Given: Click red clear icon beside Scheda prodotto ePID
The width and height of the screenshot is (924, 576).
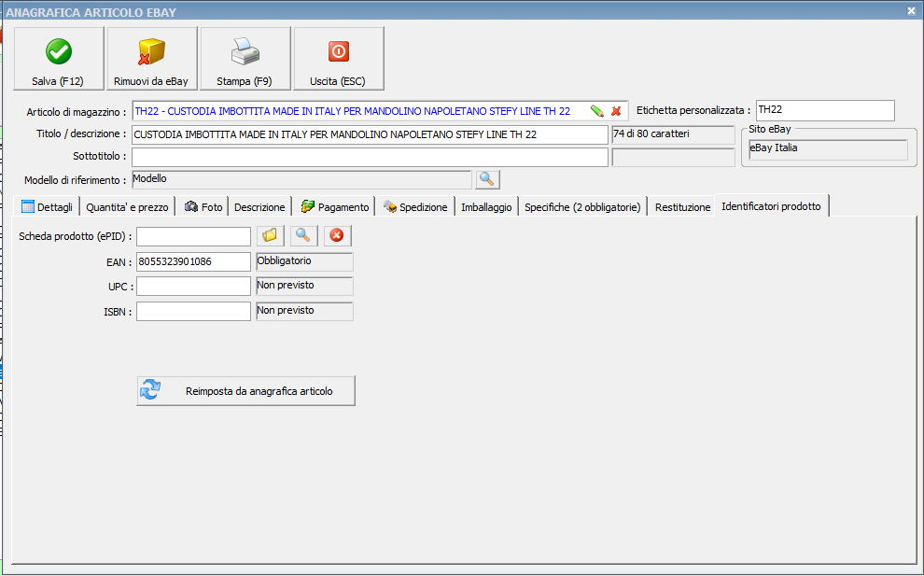Looking at the screenshot, I should click(337, 236).
